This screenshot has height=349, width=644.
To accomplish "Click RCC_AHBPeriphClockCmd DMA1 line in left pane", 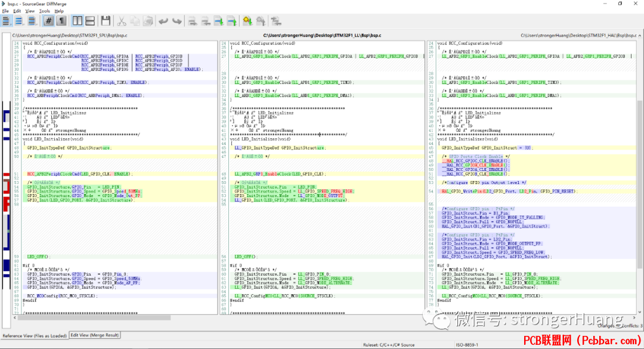I will tap(85, 95).
